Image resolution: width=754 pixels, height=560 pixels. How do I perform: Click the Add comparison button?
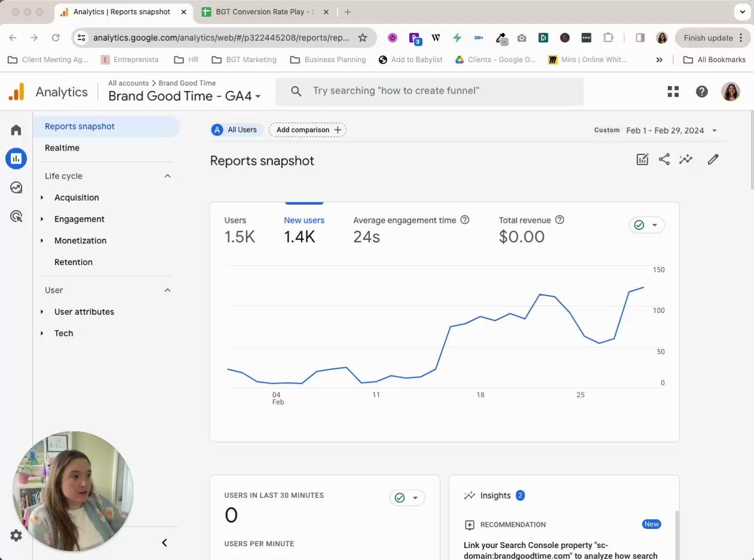coord(308,130)
